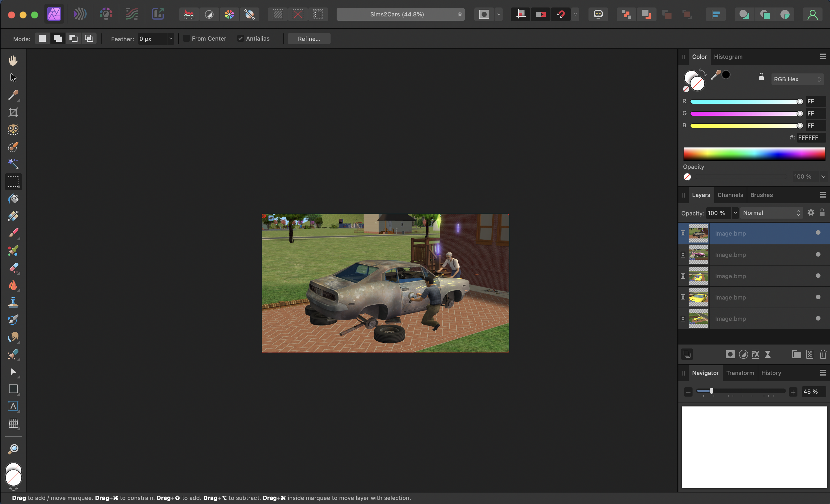This screenshot has height=504, width=830.
Task: Toggle visibility of the bottom Image.bmp layer
Action: pyautogui.click(x=818, y=318)
